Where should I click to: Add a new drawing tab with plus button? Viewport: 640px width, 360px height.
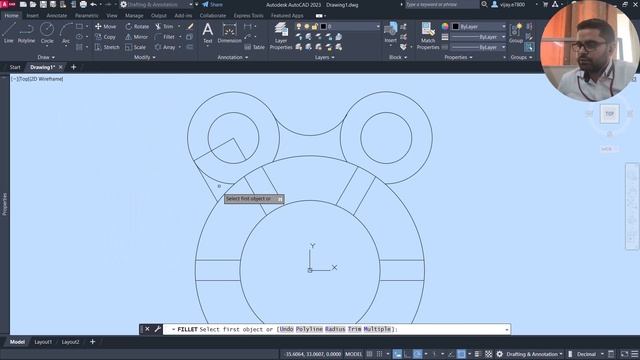pos(73,67)
